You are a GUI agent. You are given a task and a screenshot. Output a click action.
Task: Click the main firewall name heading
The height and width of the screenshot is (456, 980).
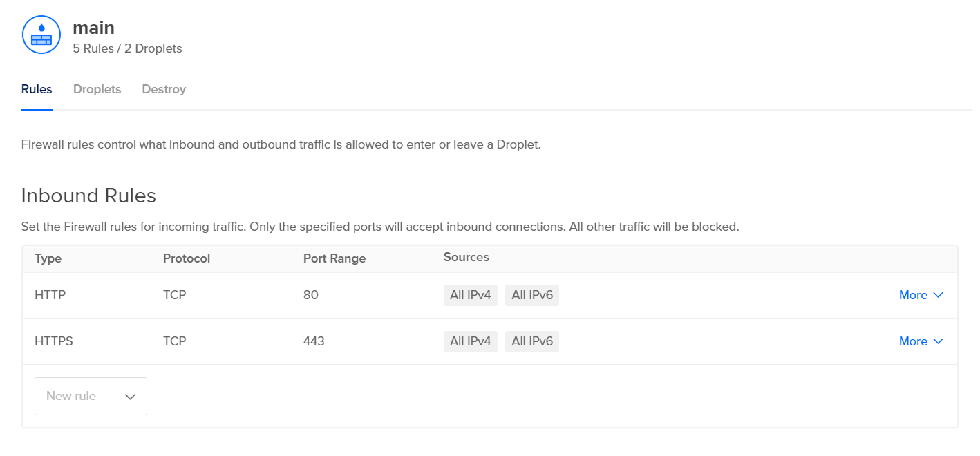coord(93,28)
